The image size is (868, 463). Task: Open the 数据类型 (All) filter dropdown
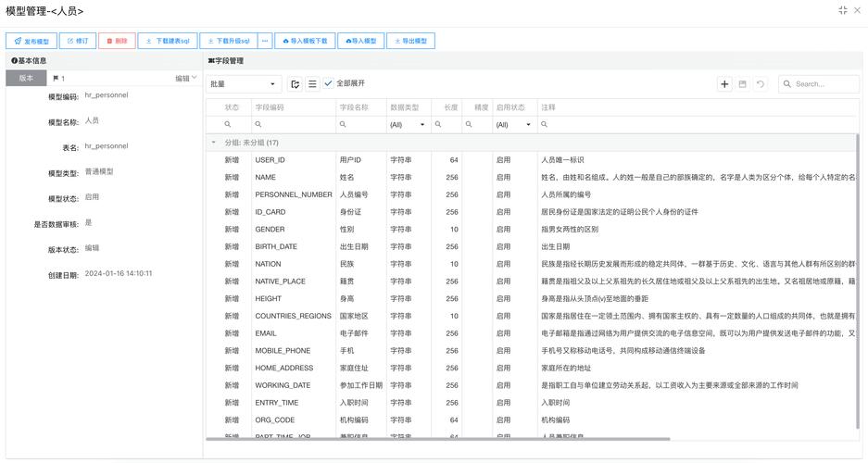407,124
